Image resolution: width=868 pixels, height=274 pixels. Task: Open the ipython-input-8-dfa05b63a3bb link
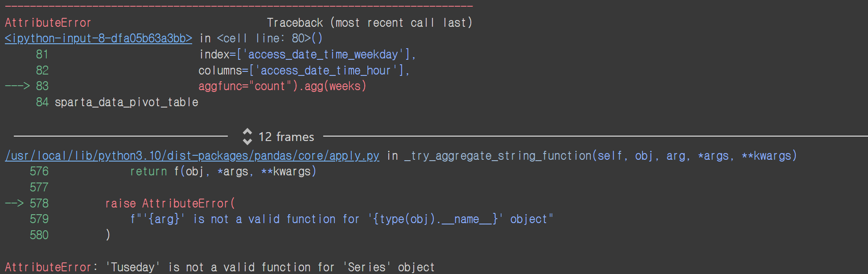[x=99, y=39]
